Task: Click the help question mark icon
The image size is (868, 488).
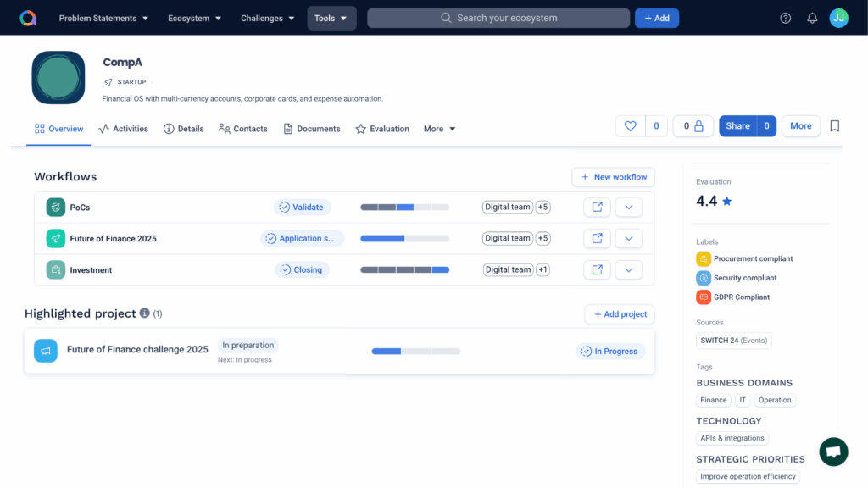Action: 785,17
